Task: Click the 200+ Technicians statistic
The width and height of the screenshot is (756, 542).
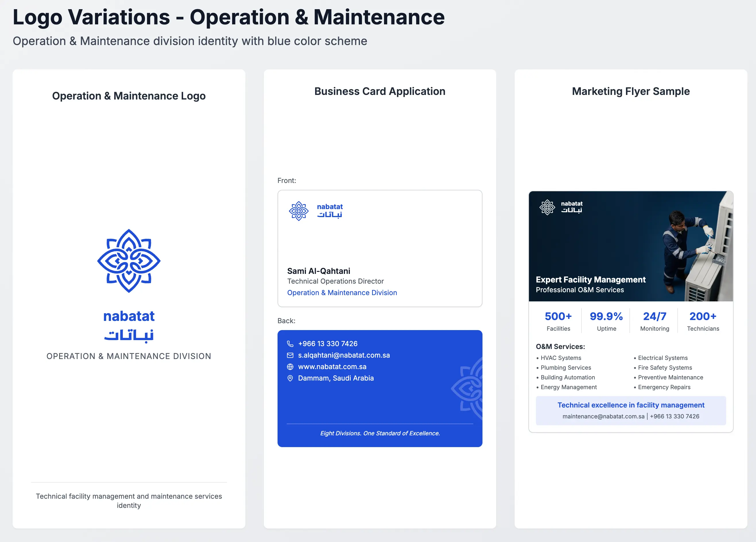Action: point(703,321)
